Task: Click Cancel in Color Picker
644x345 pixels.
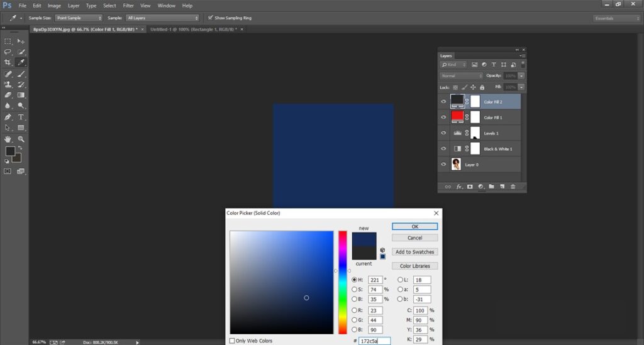Action: (x=415, y=238)
